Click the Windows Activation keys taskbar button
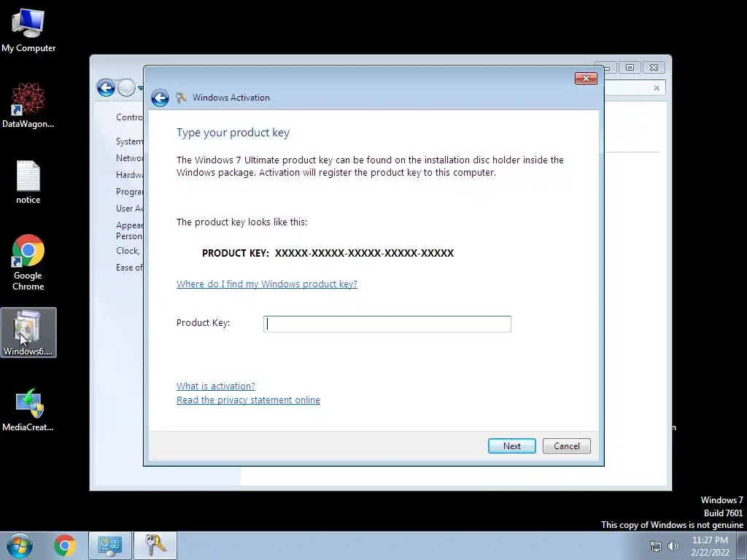The width and height of the screenshot is (747, 560). pyautogui.click(x=155, y=545)
